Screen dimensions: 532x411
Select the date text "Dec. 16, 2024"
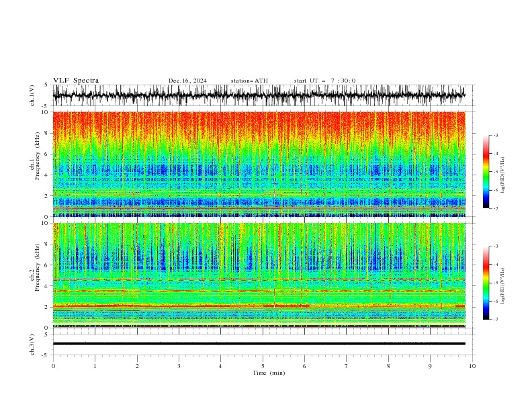(187, 81)
